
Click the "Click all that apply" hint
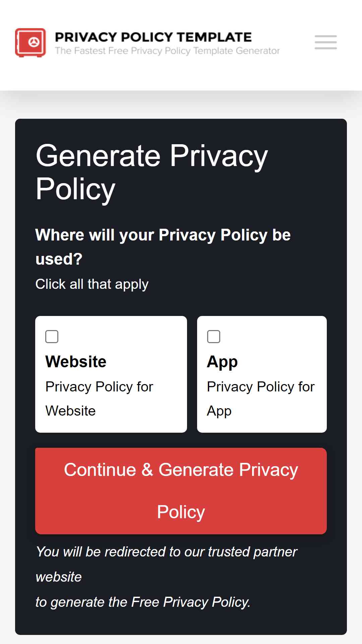tap(92, 284)
